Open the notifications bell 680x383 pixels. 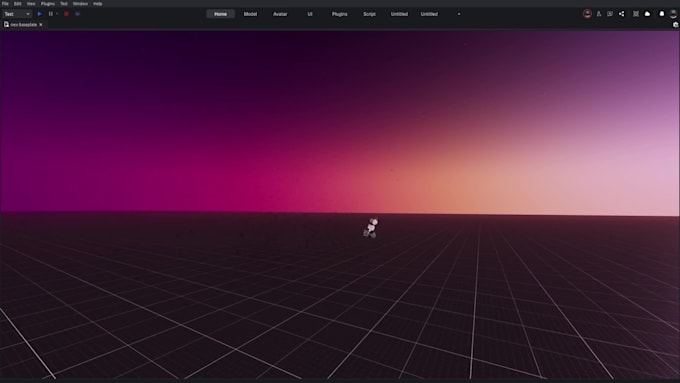(x=662, y=14)
